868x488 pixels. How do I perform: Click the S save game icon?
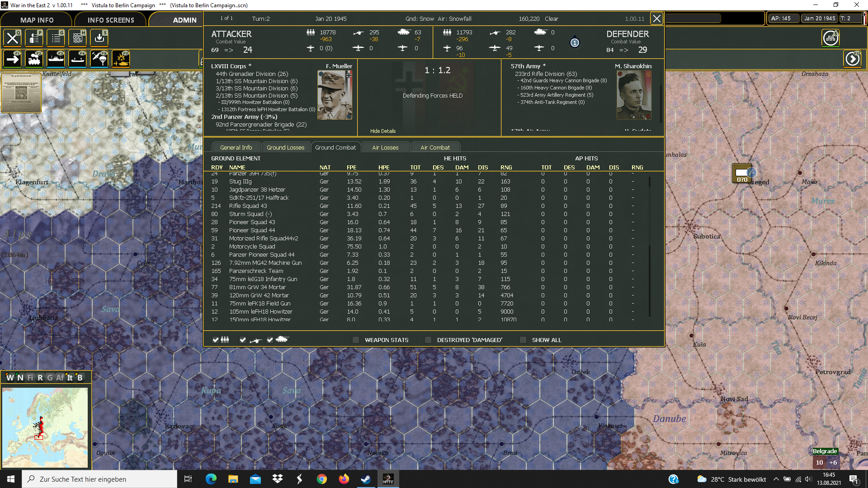tap(99, 38)
